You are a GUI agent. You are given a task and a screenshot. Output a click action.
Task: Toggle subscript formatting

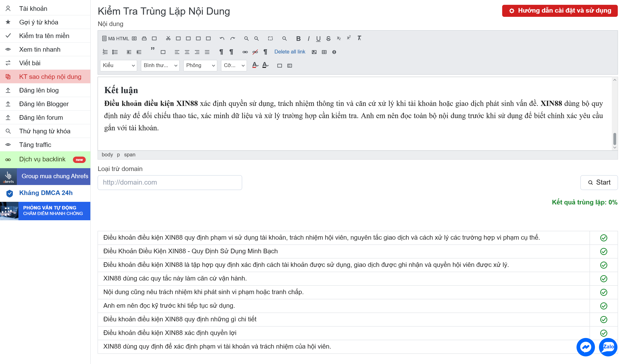pyautogui.click(x=339, y=38)
